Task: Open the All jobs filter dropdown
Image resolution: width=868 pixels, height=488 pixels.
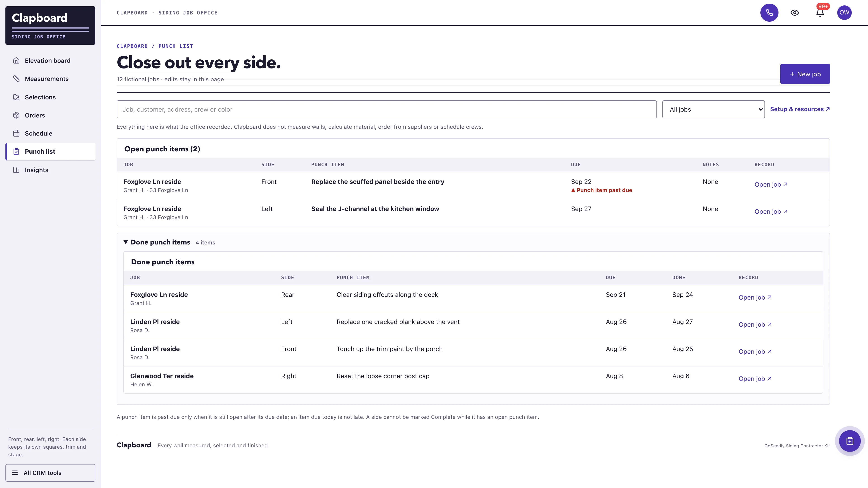Action: tap(713, 109)
